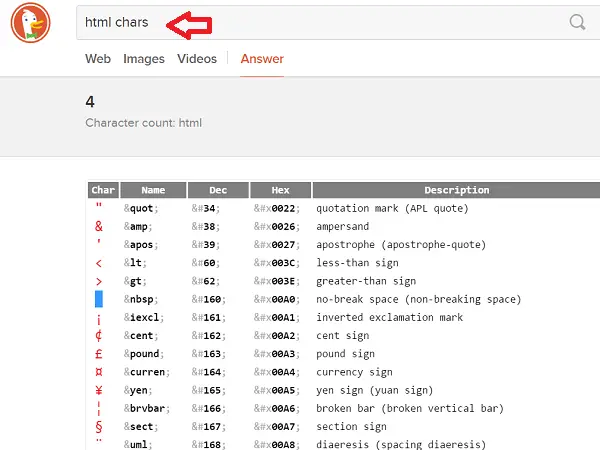600x450 pixels.
Task: Click the decimal code &#163;
Action: pos(209,354)
